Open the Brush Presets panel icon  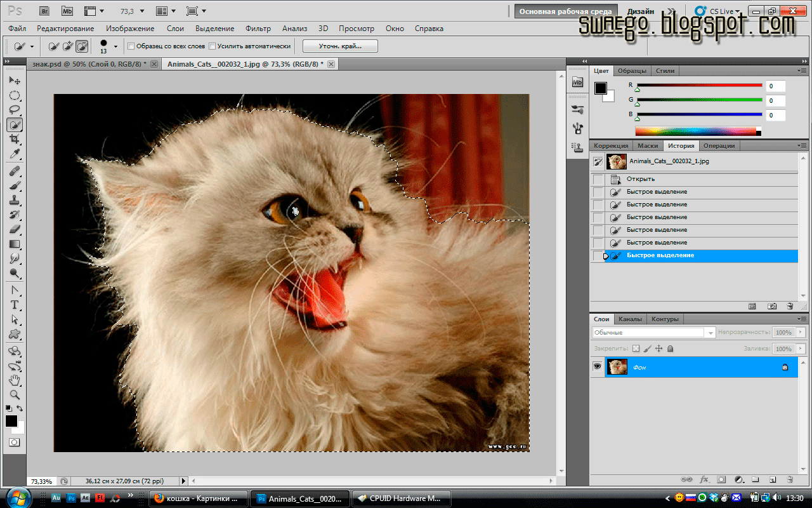pos(577,109)
